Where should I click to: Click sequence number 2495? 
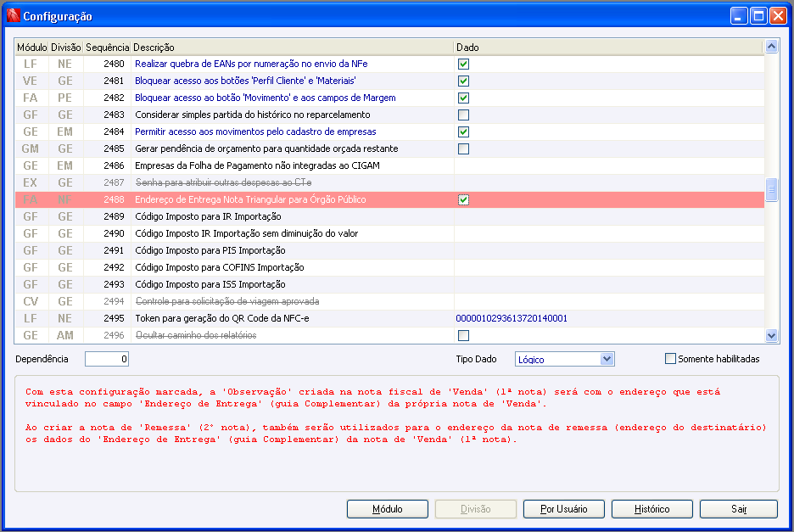(x=114, y=319)
